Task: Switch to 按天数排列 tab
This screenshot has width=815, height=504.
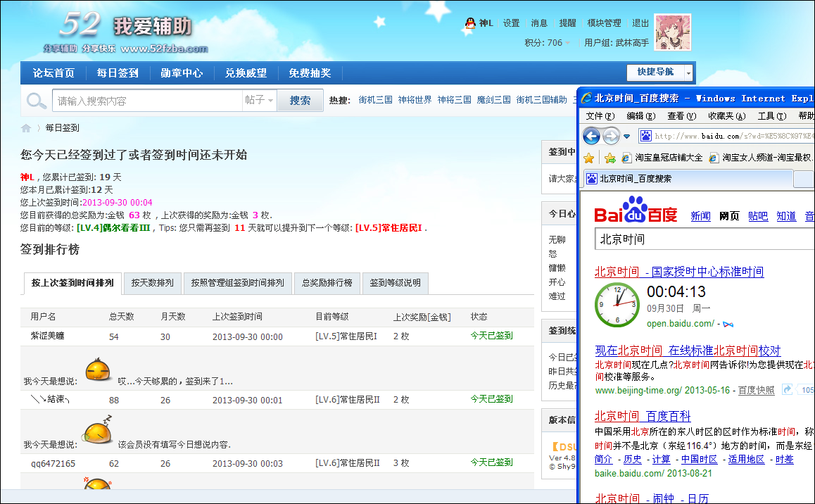Action: 152,283
